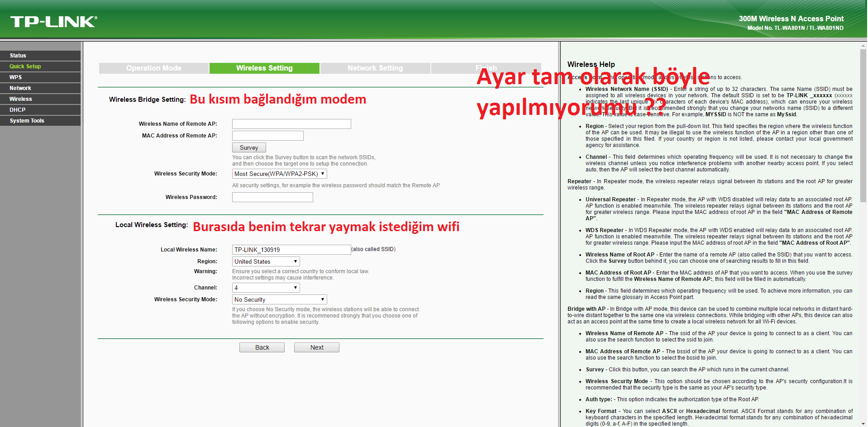
Task: Open the DHCP menu item
Action: point(40,110)
